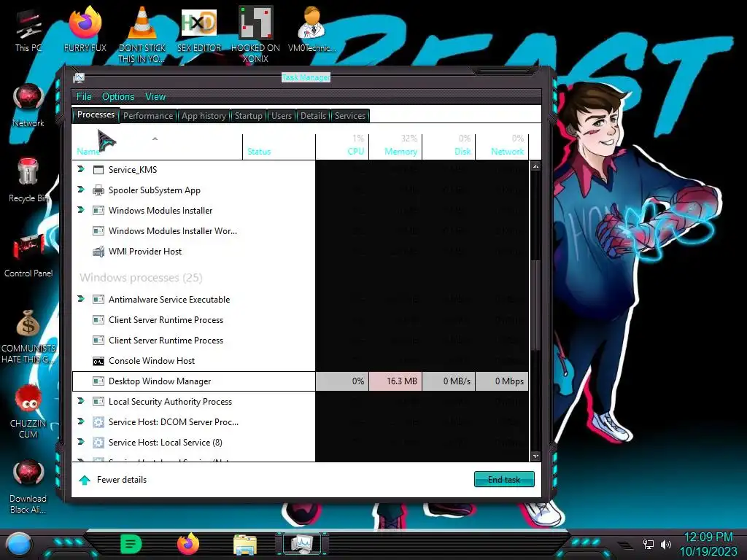
Task: Expand Antimalware Service Executable row
Action: pos(81,298)
